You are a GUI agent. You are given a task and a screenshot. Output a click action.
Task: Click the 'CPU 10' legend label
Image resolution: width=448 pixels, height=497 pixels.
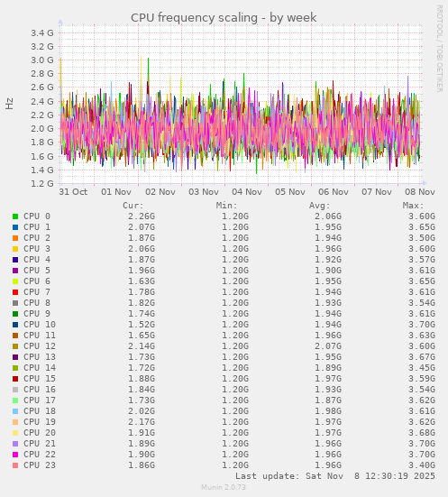(x=40, y=325)
